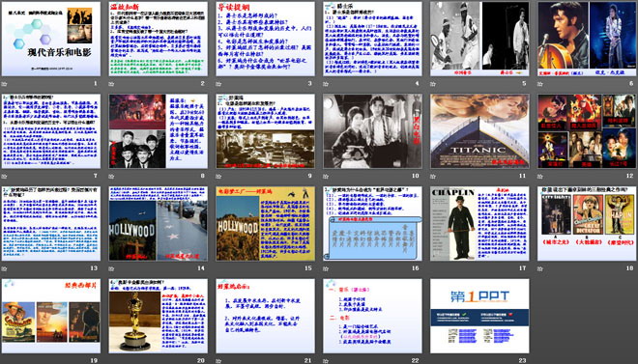The image size is (638, 364).
Task: Select slide 18 with three Chaplin posters
Action: click(587, 223)
